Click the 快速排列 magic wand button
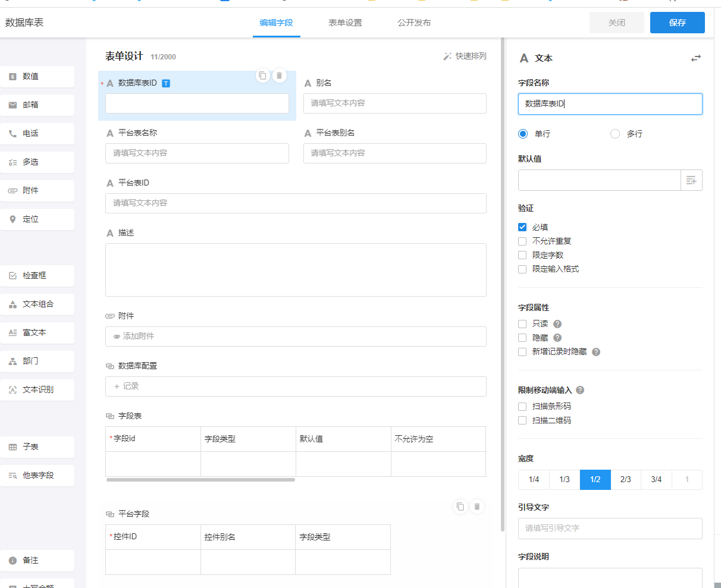Image resolution: width=721 pixels, height=588 pixels. pos(465,56)
